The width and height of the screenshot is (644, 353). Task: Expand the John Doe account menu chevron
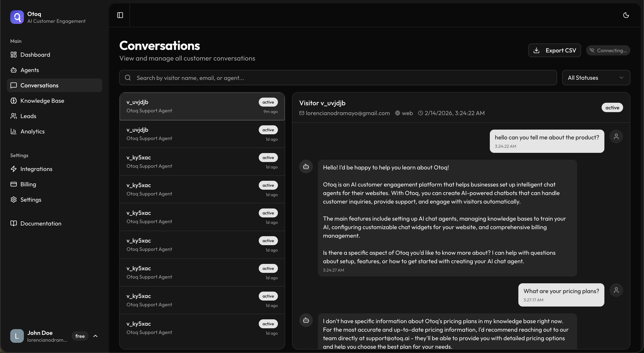[95, 336]
